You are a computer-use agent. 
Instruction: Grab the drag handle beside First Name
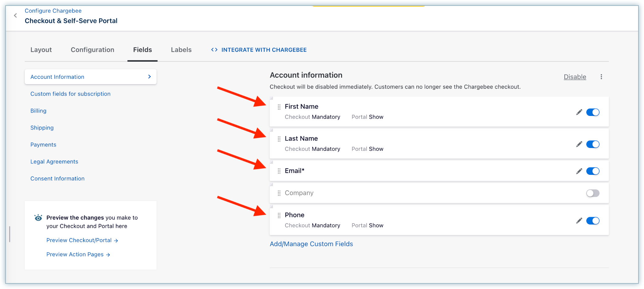click(x=279, y=107)
